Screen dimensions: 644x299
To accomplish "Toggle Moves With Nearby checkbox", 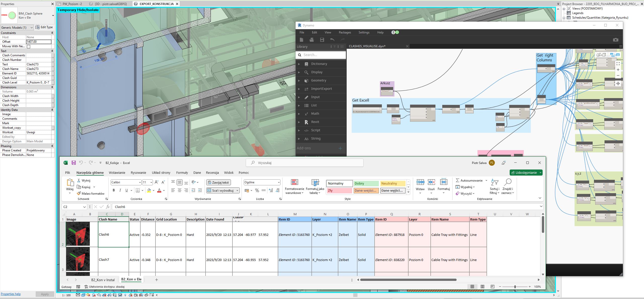I will click(28, 47).
